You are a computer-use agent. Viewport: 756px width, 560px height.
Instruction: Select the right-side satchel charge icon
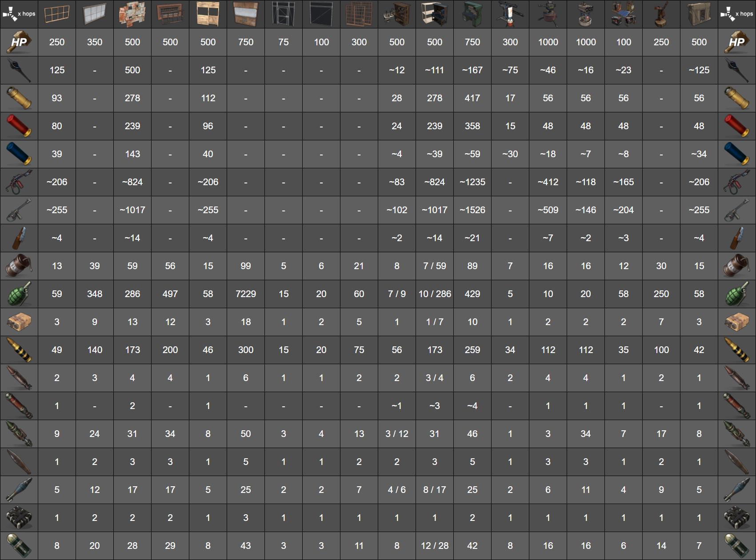[x=737, y=322]
